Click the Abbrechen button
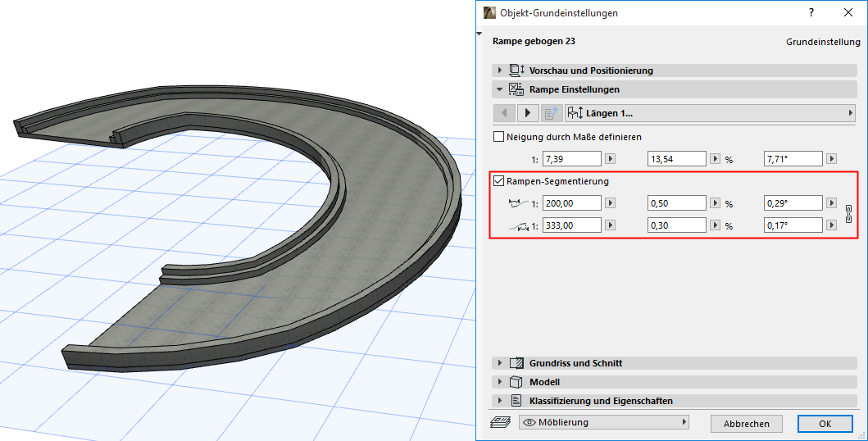 point(746,423)
